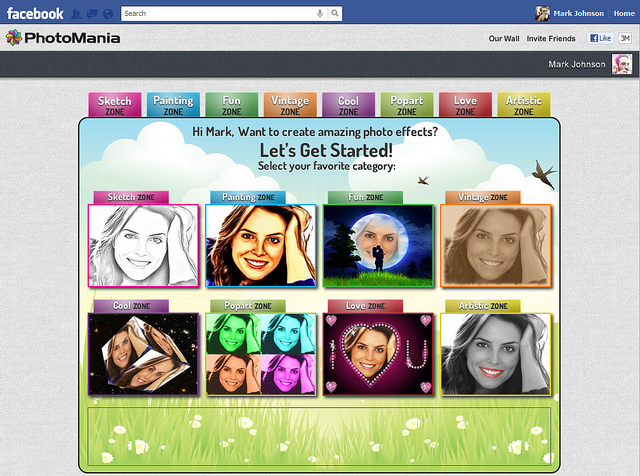
Task: Choose the Artistic Zone tab
Action: coord(523,105)
